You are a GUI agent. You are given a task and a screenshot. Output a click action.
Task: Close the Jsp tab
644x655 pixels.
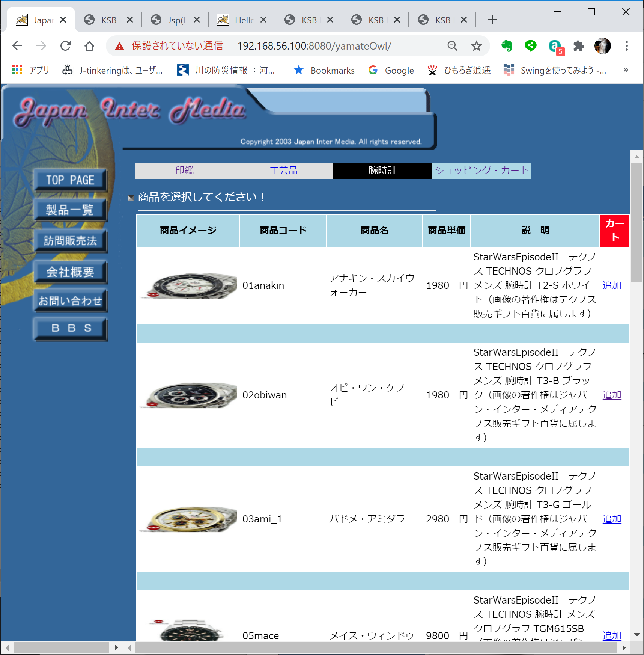197,20
